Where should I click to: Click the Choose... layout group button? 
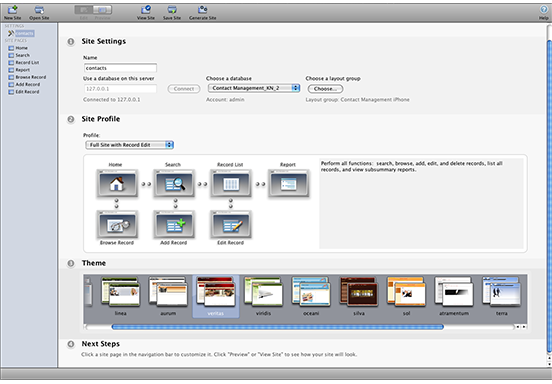(x=325, y=89)
